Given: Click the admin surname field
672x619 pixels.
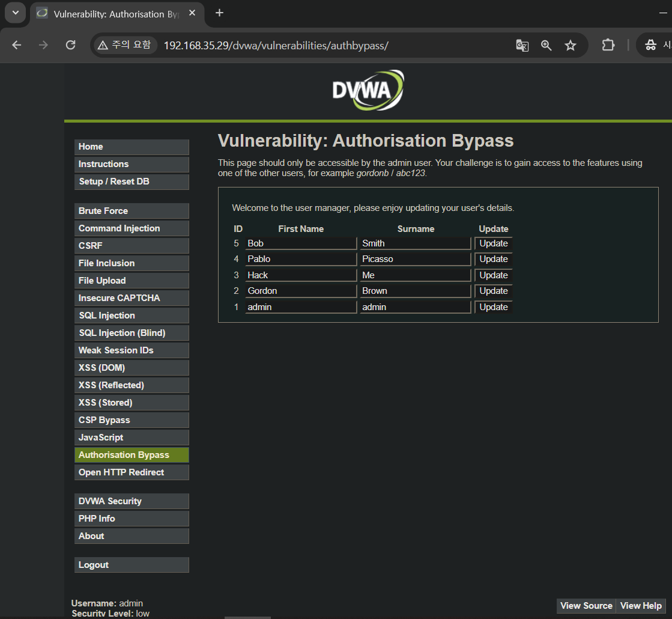Looking at the screenshot, I should coord(416,307).
